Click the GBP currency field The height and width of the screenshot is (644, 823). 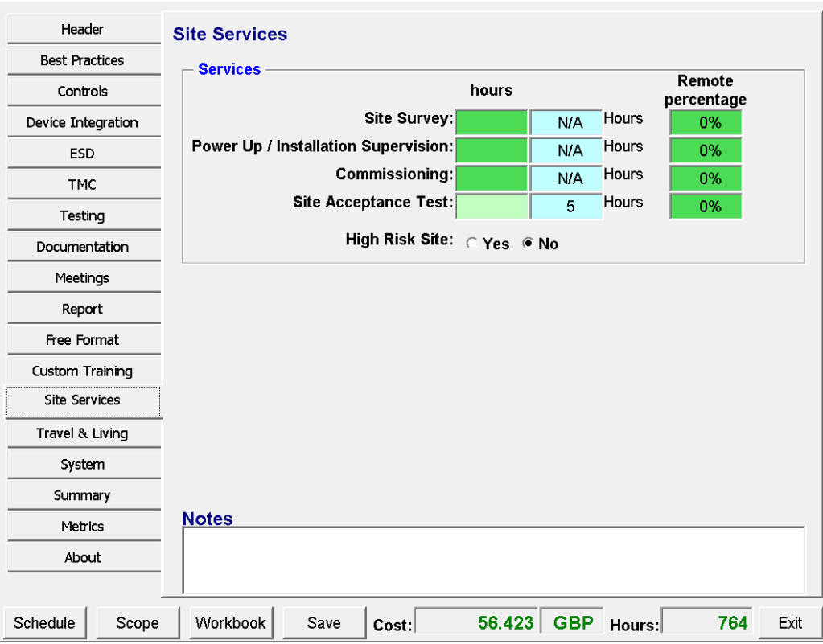click(x=573, y=623)
